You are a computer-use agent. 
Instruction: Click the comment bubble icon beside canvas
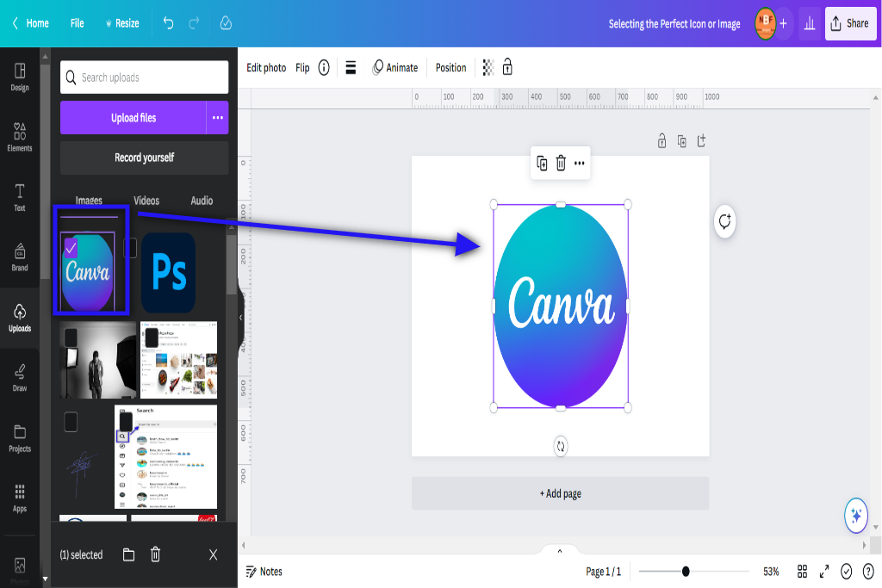pyautogui.click(x=725, y=221)
